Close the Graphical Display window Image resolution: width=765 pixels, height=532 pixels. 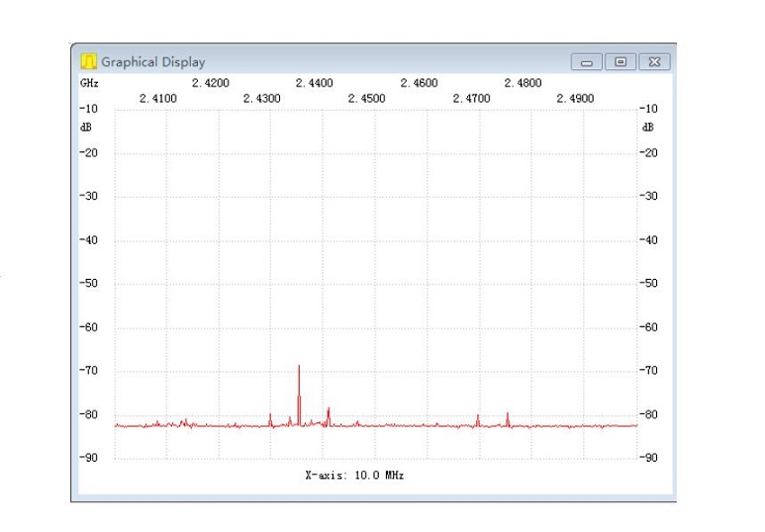tap(654, 62)
